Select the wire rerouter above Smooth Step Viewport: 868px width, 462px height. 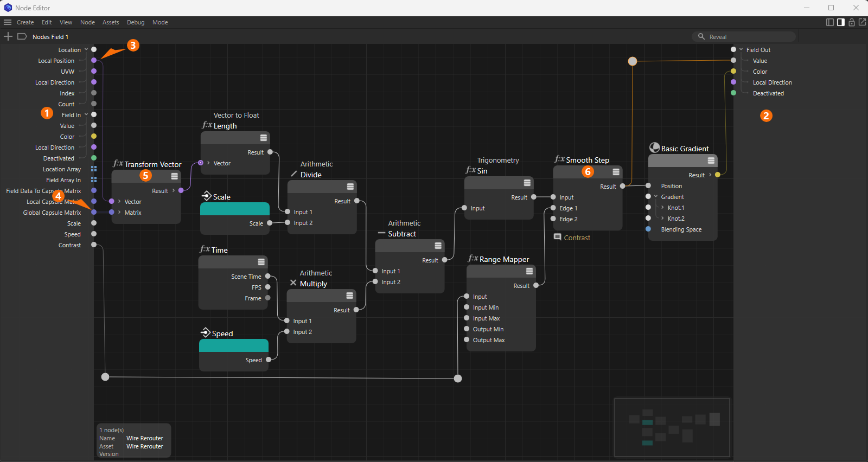[633, 61]
